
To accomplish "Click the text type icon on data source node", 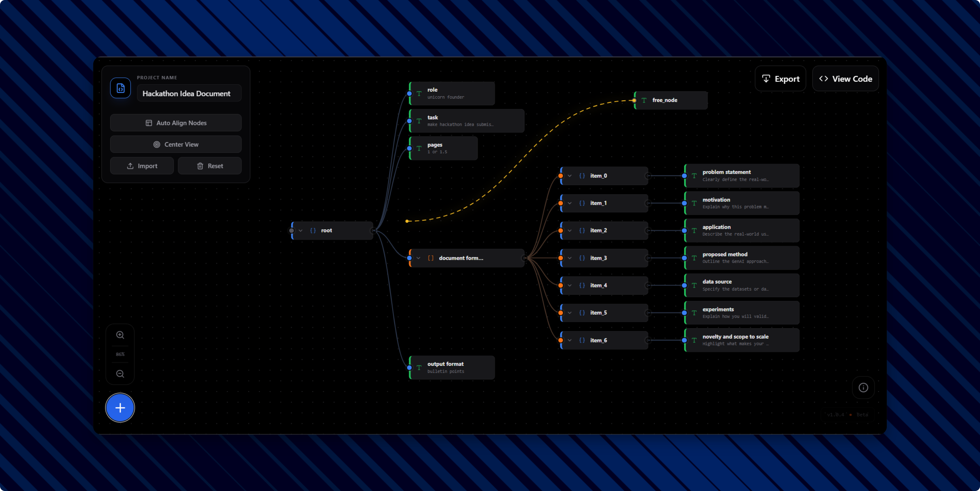I will 694,285.
